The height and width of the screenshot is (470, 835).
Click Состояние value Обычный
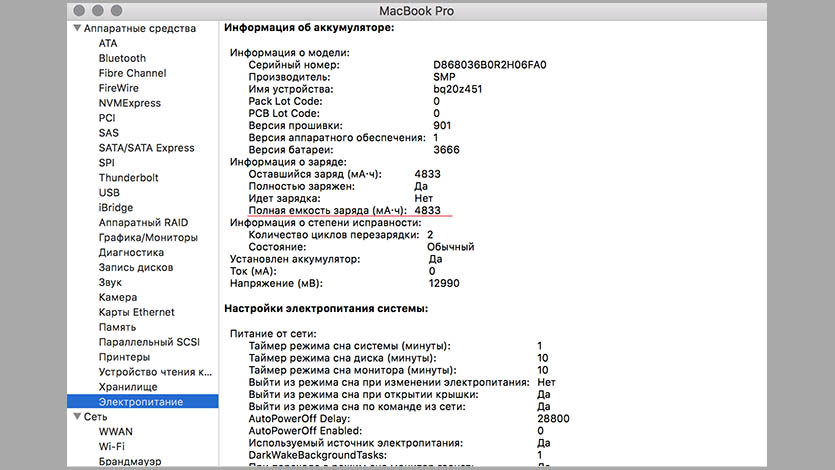451,247
